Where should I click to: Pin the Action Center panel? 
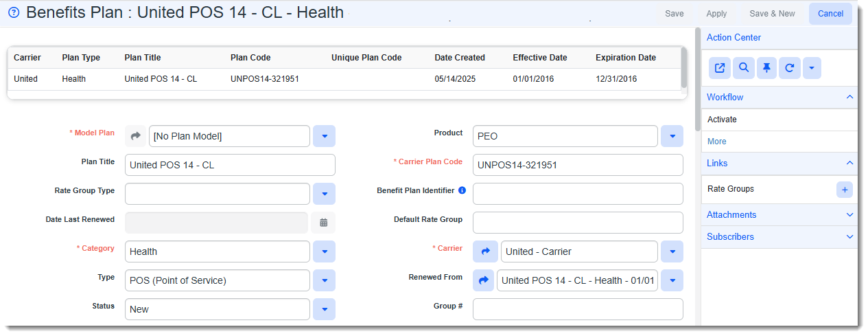[x=766, y=68]
